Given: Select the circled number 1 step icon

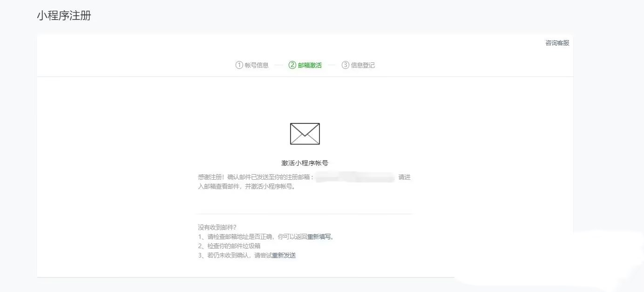Looking at the screenshot, I should [239, 65].
